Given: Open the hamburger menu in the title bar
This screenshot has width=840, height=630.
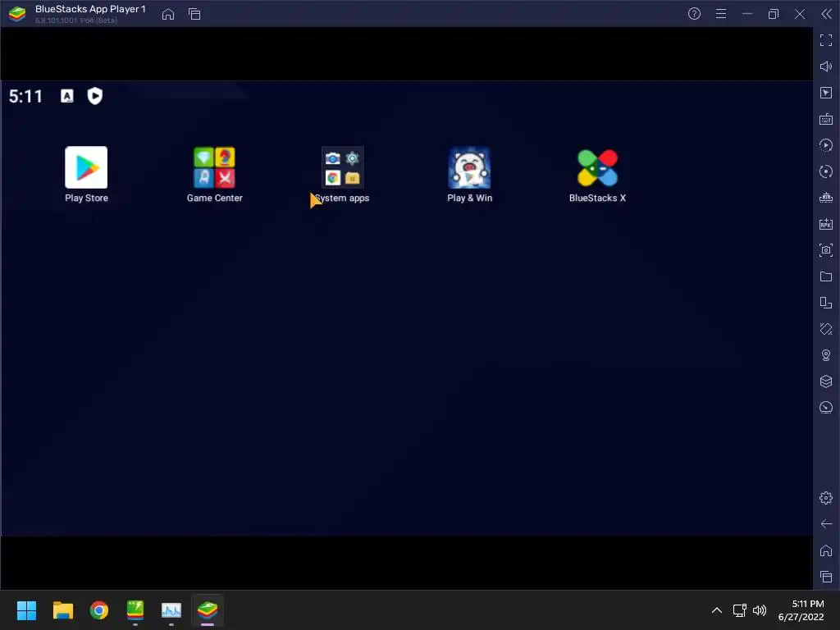Looking at the screenshot, I should pyautogui.click(x=721, y=14).
